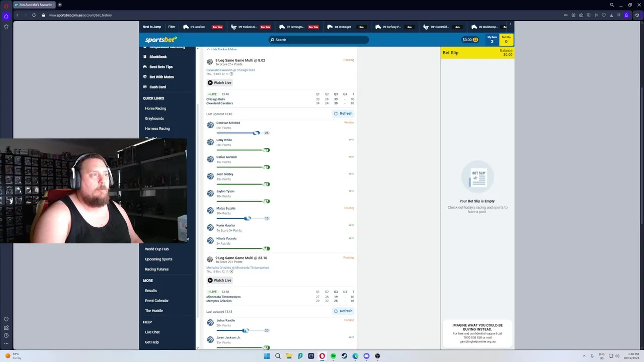Click basketball icon beside Darius Garland
Image resolution: width=644 pixels, height=362 pixels.
(210, 159)
